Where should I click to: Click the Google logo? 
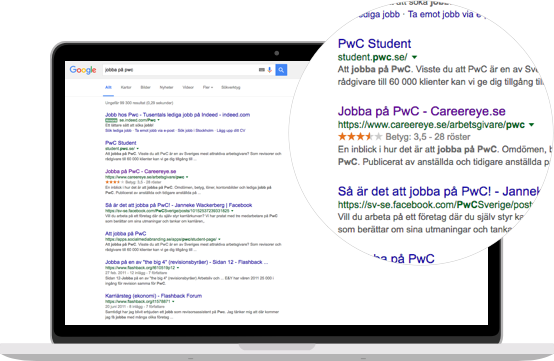[x=83, y=70]
